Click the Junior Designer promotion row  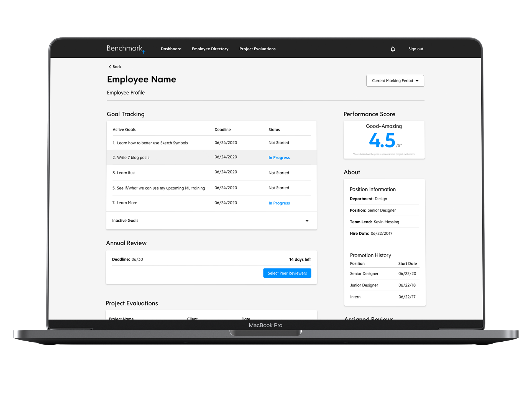pos(364,285)
